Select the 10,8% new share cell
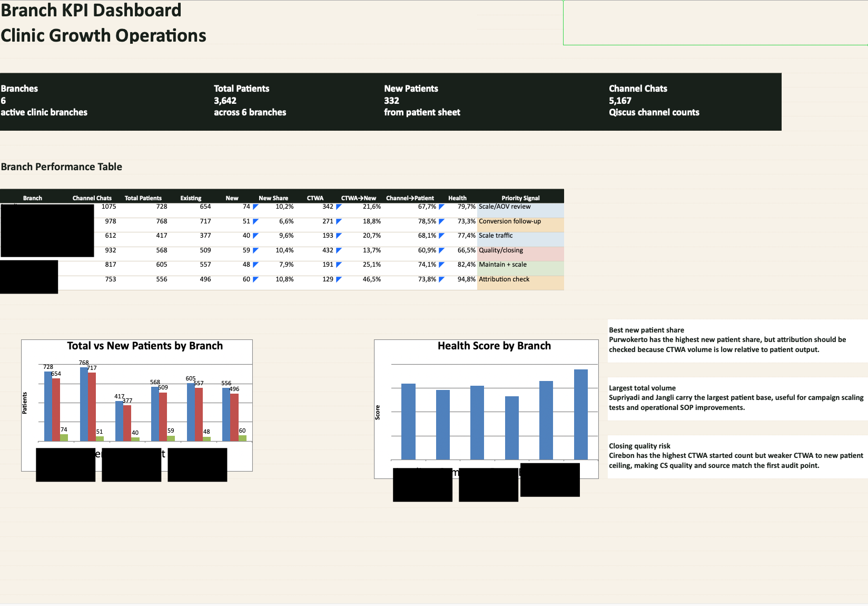This screenshot has height=606, width=868. pos(284,279)
